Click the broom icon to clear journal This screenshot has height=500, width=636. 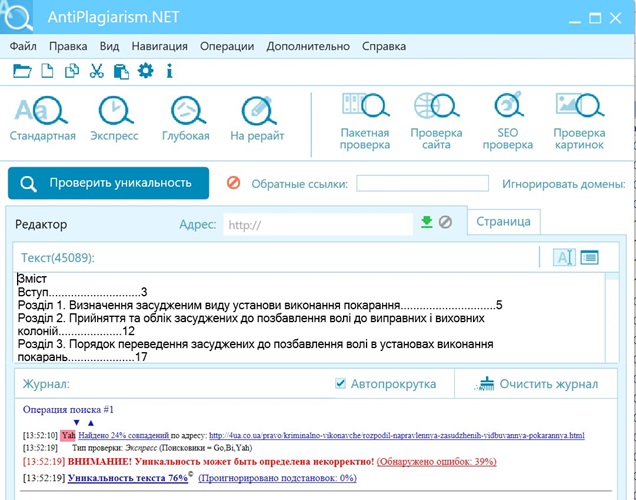[x=485, y=384]
